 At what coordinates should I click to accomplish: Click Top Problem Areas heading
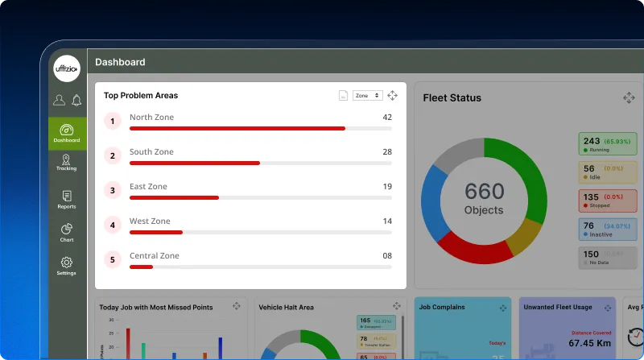tap(141, 95)
